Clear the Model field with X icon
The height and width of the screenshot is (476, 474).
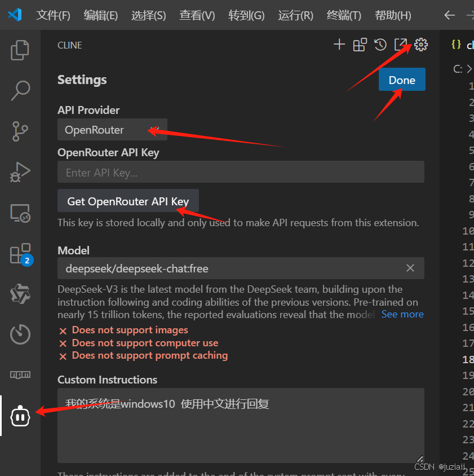tap(410, 268)
